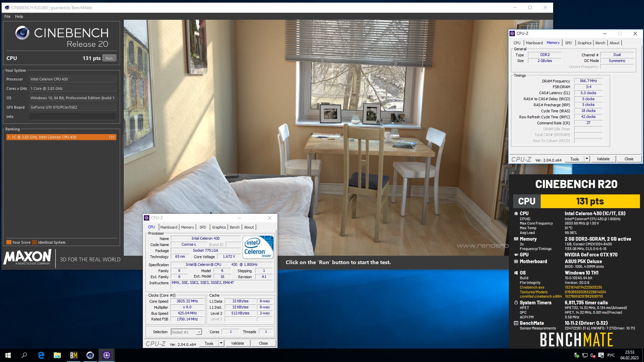Click the volume muted tray icon
Screen dimensions: 644x362
point(593,355)
